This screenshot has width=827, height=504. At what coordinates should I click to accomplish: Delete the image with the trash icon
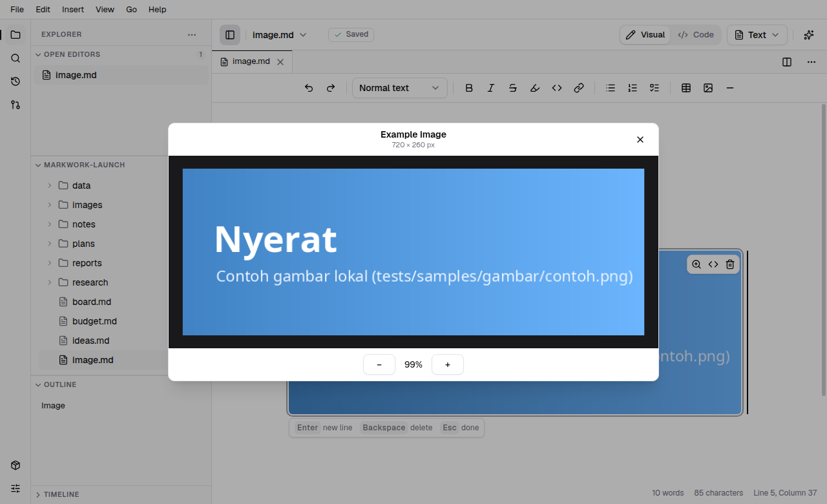(730, 264)
